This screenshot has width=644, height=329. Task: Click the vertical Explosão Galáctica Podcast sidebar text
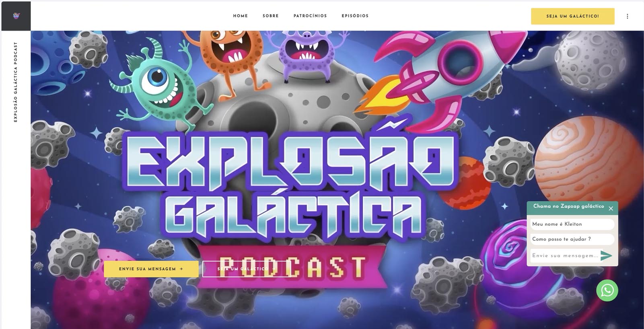coord(16,82)
